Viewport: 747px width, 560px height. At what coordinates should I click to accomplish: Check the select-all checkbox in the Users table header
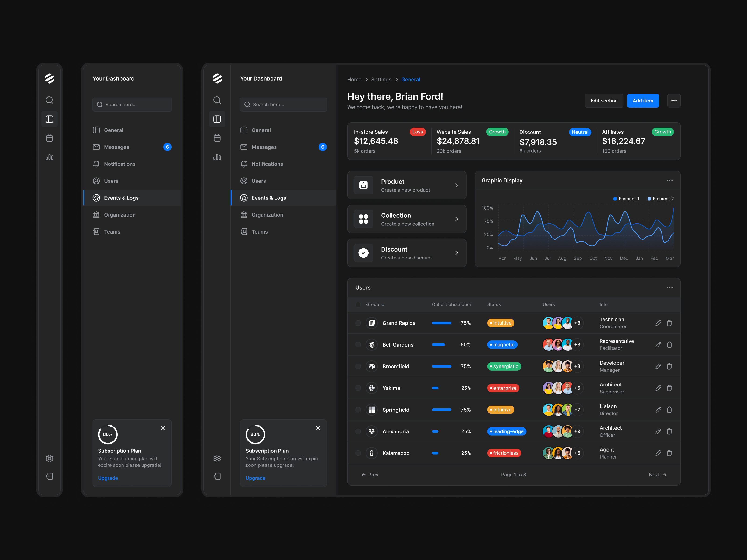pos(358,304)
